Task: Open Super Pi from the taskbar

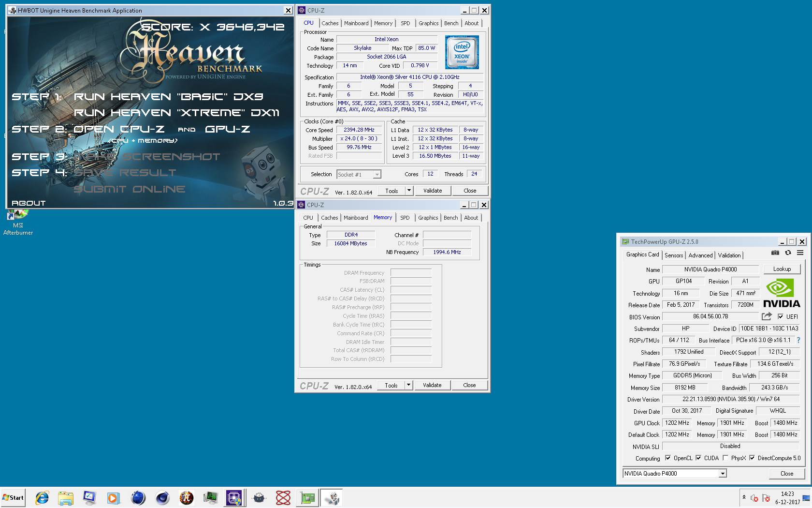Action: coord(186,497)
